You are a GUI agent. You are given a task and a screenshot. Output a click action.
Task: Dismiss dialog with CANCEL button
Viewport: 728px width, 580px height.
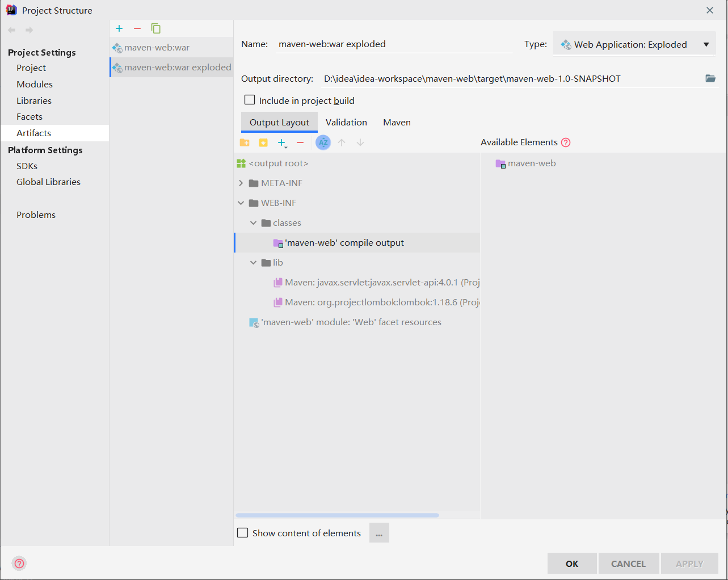(629, 564)
